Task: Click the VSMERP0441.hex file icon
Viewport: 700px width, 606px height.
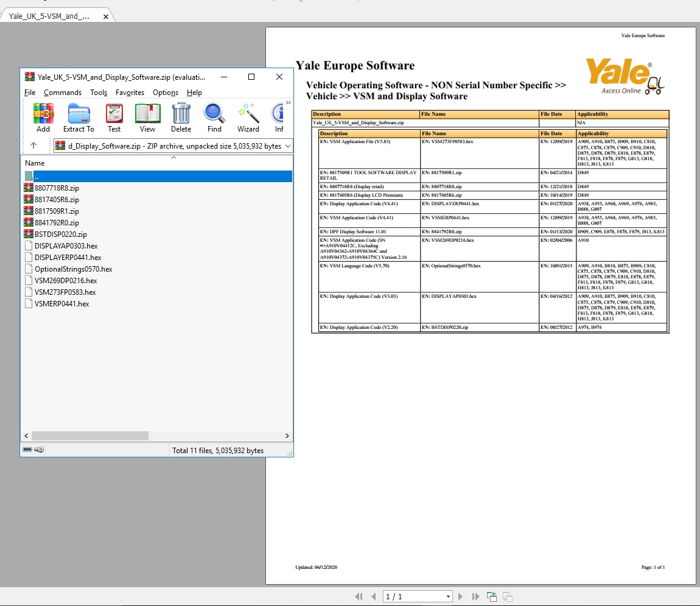Action: pyautogui.click(x=29, y=304)
